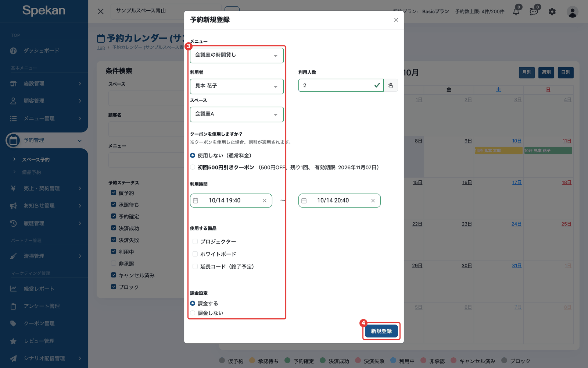The image size is (588, 368).
Task: Select the 初回500円引きクーポン radio option
Action: 193,167
